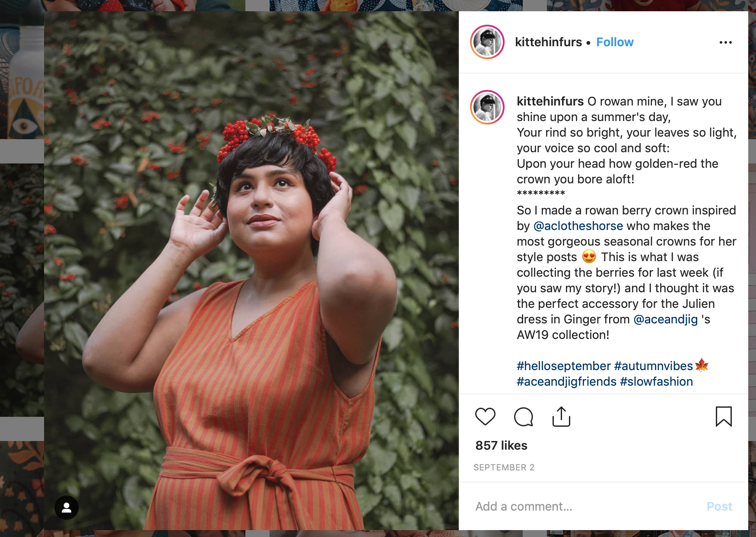Open the #autumnvibes hashtag

653,366
